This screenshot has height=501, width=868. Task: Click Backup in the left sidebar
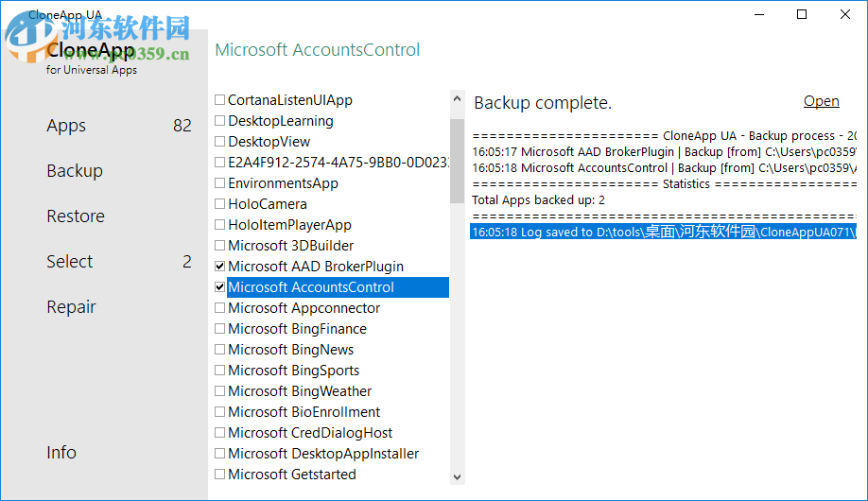[75, 171]
